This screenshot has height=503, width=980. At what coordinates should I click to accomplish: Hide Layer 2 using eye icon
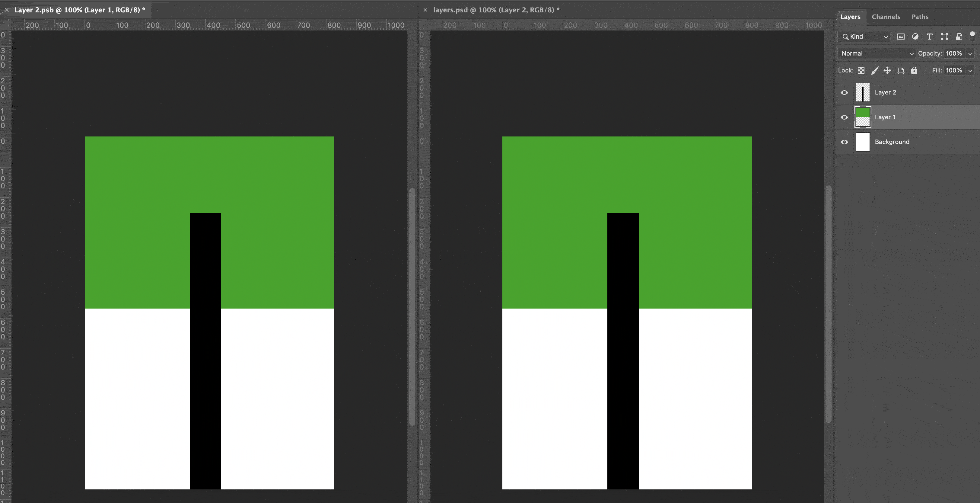844,92
